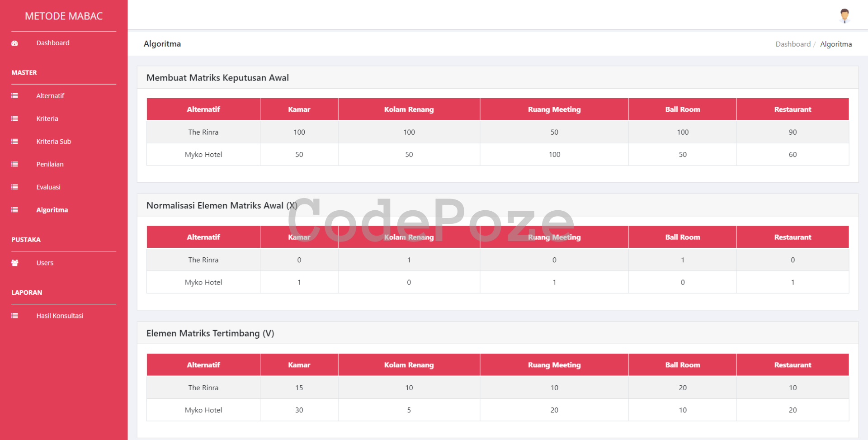Select The Rinra row in Matriks Tertimbang table
This screenshot has width=868, height=440.
click(203, 388)
